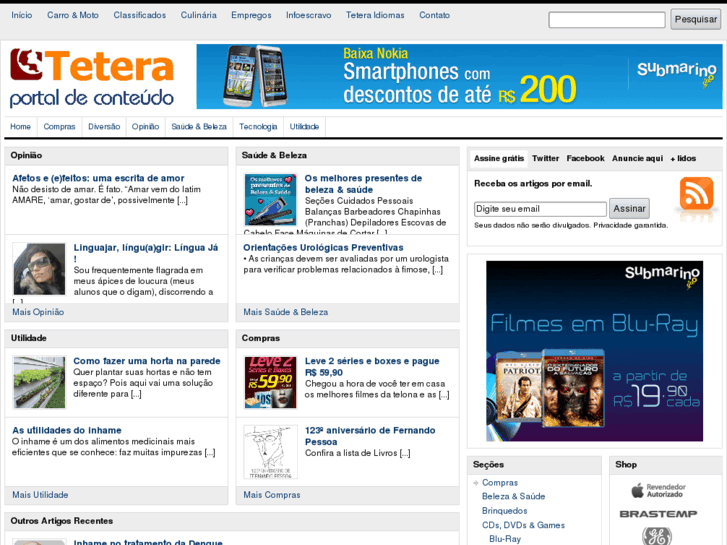Click the Mais Compras link

point(272,495)
